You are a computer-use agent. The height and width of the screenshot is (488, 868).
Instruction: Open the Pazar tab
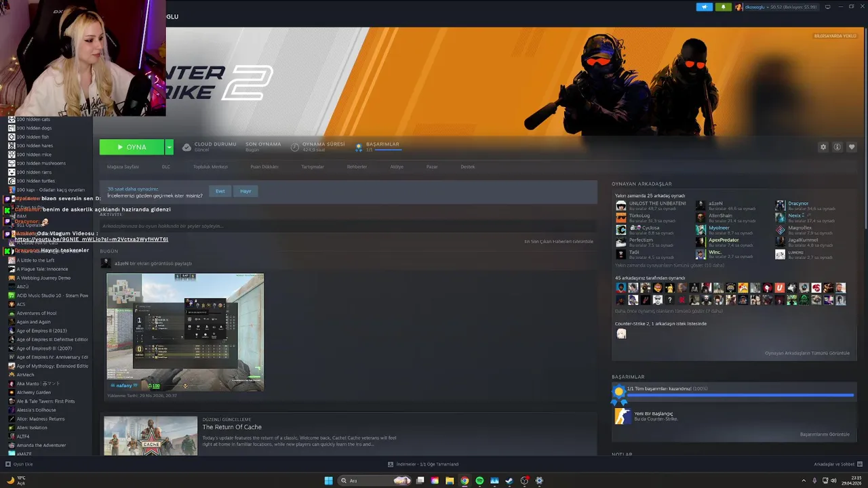click(x=432, y=167)
